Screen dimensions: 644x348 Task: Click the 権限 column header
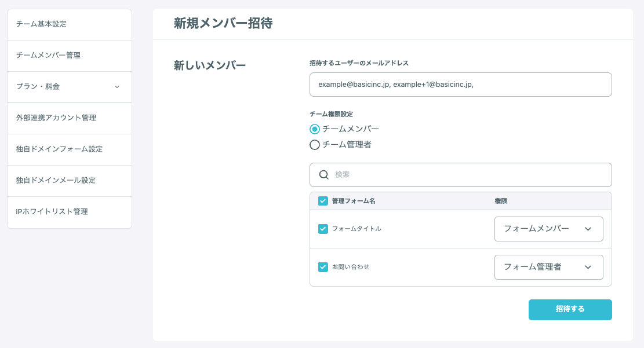[x=501, y=201]
